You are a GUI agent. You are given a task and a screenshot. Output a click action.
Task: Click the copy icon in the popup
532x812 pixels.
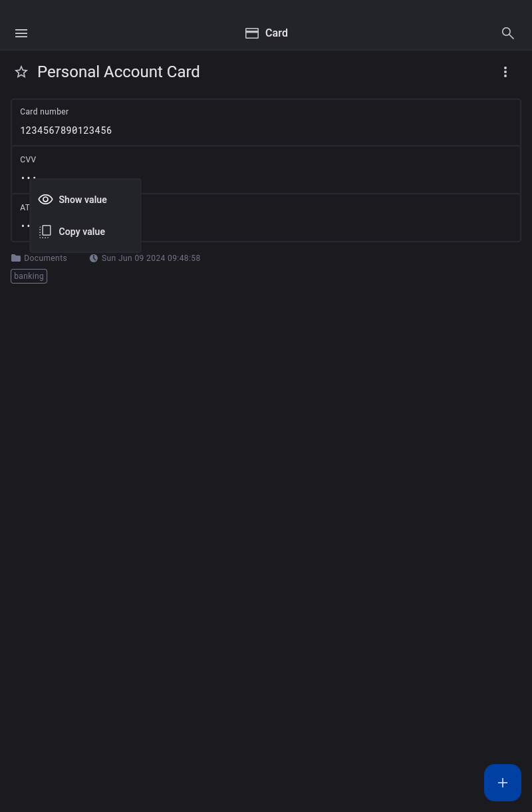click(x=45, y=232)
